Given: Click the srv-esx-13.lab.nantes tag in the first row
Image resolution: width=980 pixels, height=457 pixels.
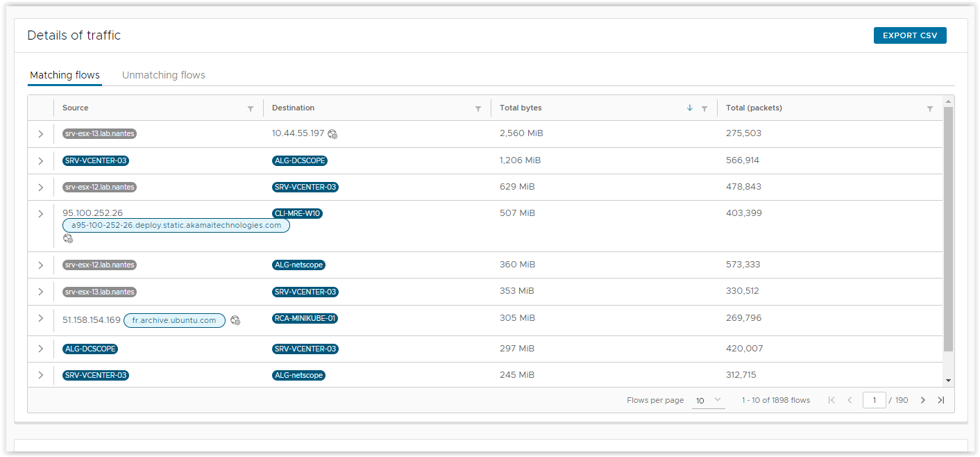Looking at the screenshot, I should click(99, 134).
